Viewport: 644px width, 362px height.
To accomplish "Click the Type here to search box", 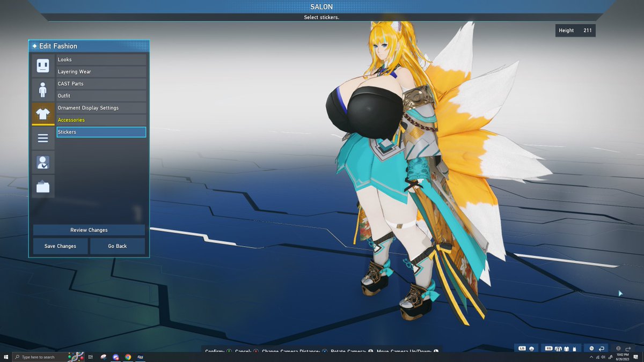I will coord(48,357).
